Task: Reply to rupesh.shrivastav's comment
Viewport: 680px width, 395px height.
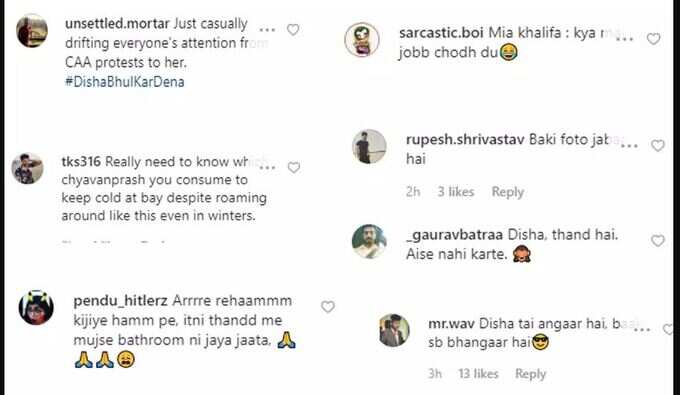Action: click(508, 192)
